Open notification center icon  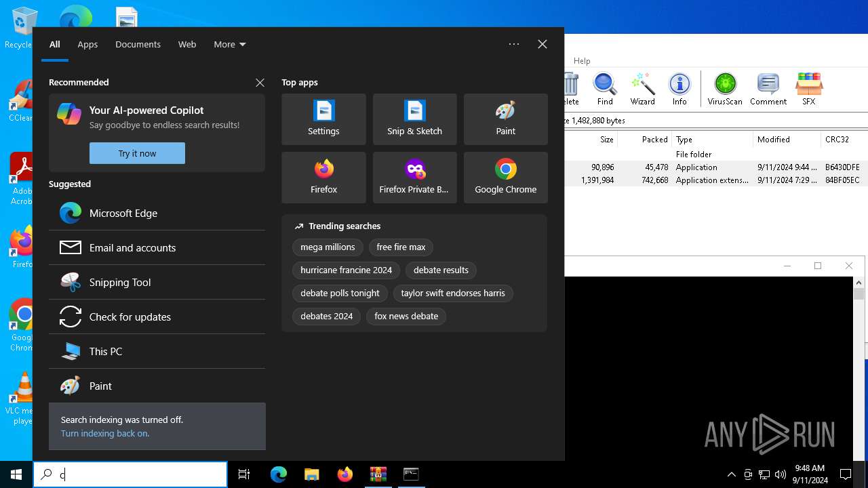[x=846, y=474]
